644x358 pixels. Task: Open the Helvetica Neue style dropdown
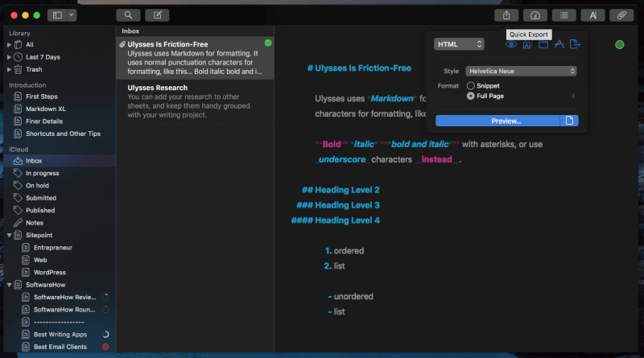point(521,71)
